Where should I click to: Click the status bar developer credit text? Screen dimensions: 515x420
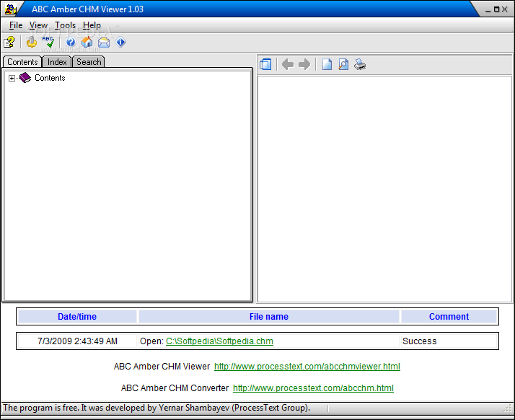[157, 408]
